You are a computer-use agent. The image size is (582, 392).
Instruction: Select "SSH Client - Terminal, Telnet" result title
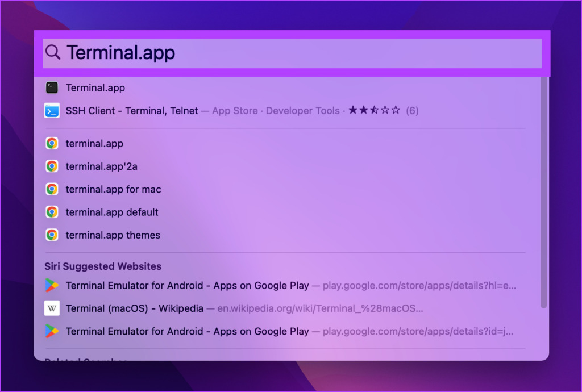pos(132,111)
